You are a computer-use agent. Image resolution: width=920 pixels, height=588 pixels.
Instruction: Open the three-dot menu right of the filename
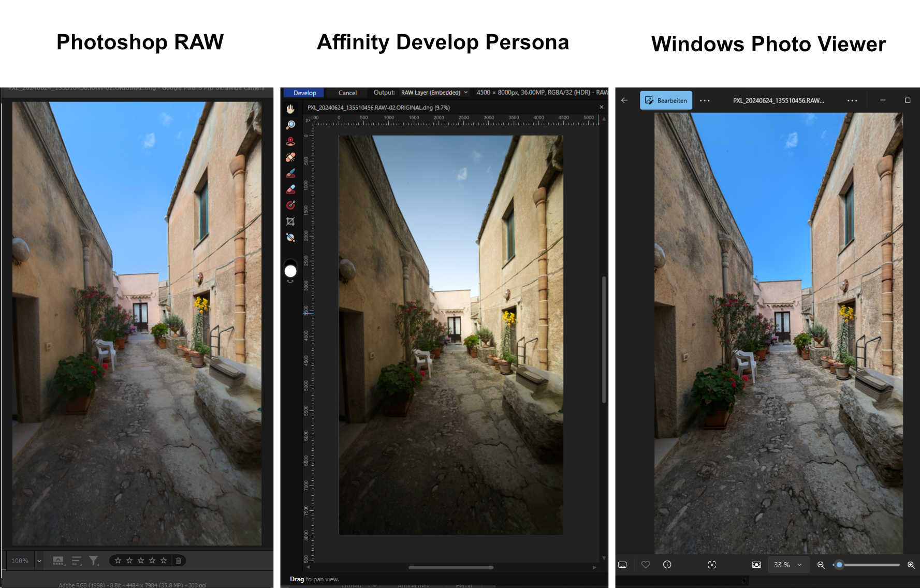click(x=852, y=100)
